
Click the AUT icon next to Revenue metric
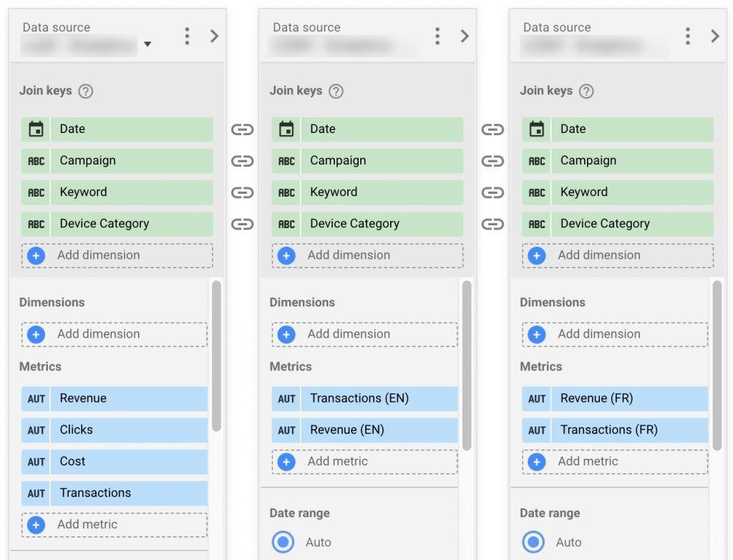35,398
